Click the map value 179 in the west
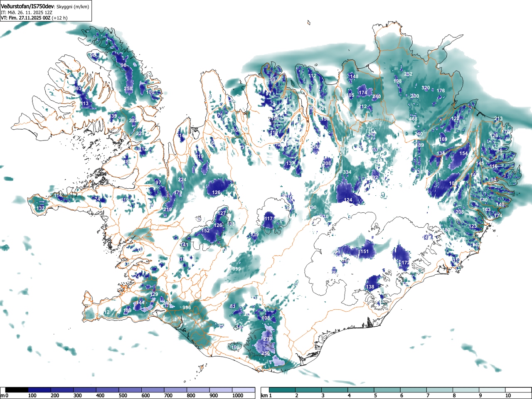 point(179,192)
